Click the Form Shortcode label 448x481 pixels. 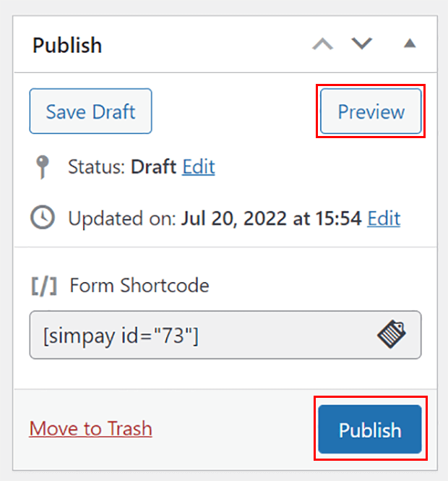139,286
